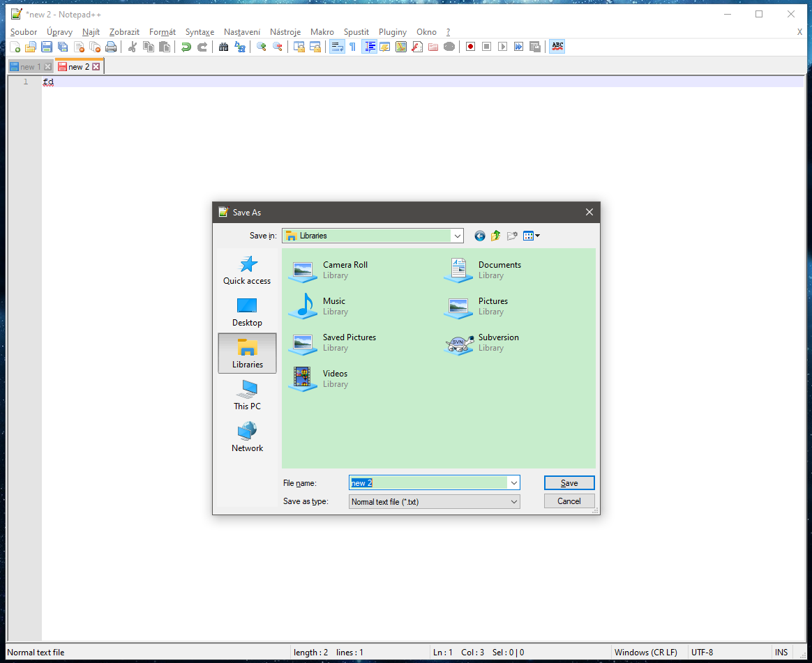The height and width of the screenshot is (663, 812).
Task: Toggle Show All Characters pilcrow icon
Action: coord(353,47)
